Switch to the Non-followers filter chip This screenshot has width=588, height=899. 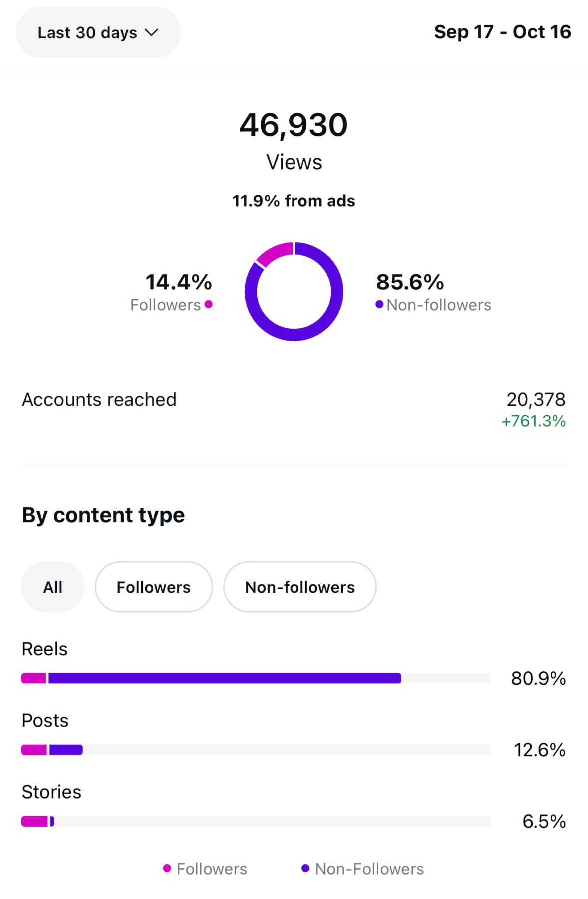pyautogui.click(x=299, y=587)
